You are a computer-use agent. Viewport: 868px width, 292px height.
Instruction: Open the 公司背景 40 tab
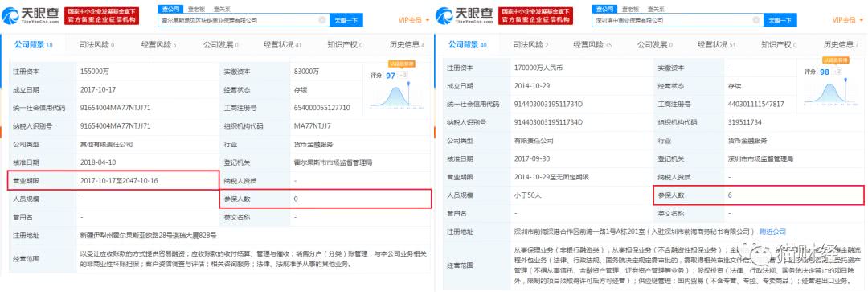pos(468,44)
